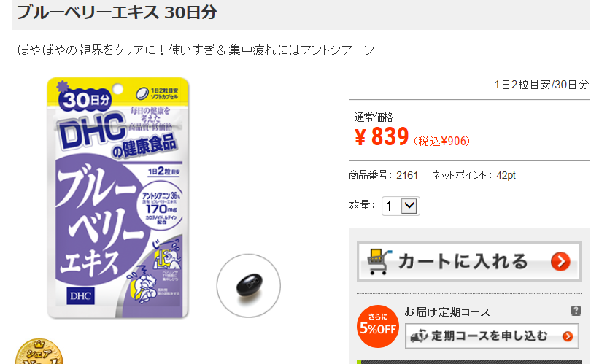Click the さらに 5%OFF red badge
591x364 pixels.
coord(378,326)
